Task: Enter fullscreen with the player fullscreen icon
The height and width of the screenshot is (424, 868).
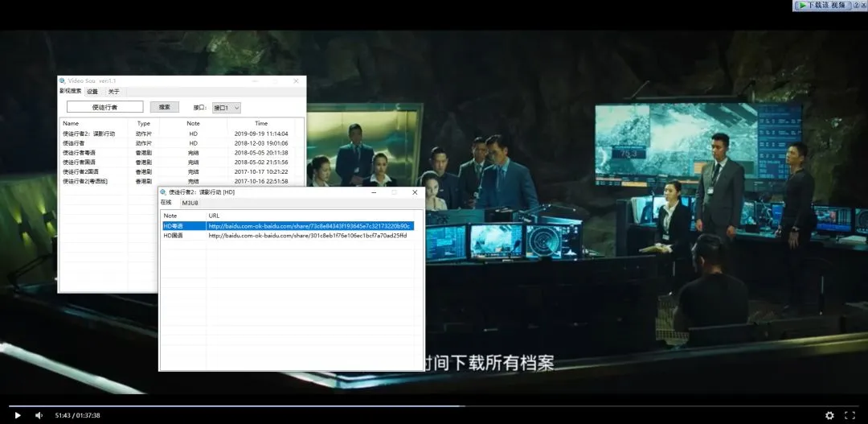Action: tap(850, 415)
